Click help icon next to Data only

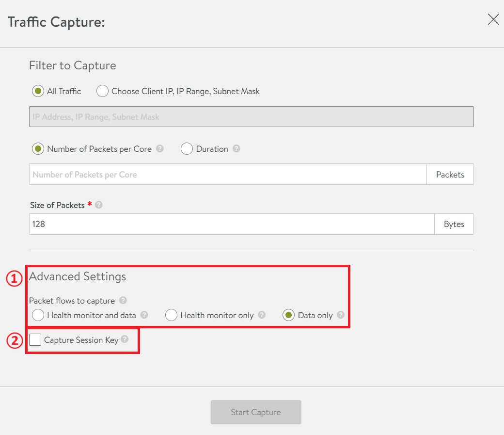341,315
